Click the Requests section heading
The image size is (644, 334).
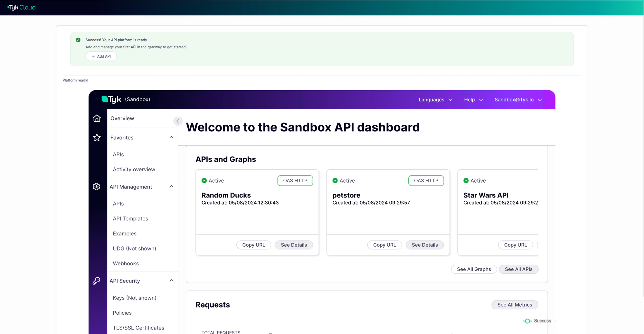(213, 305)
